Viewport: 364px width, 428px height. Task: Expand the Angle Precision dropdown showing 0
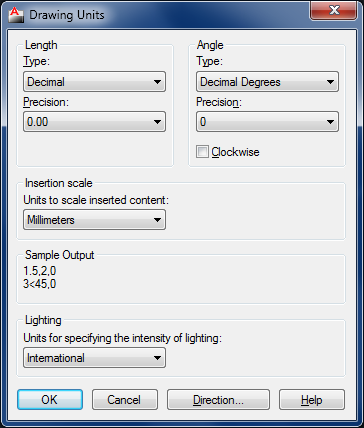point(267,122)
